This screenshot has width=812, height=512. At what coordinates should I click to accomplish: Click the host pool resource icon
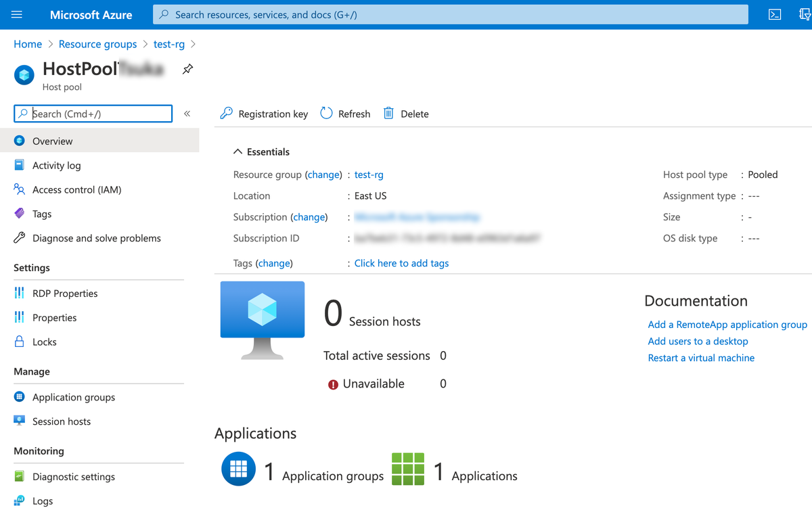24,74
